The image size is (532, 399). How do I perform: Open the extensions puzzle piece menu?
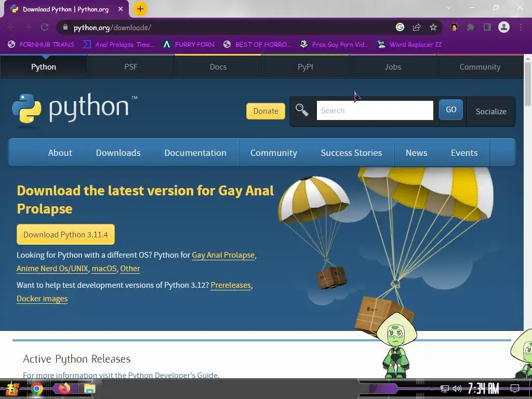471,27
